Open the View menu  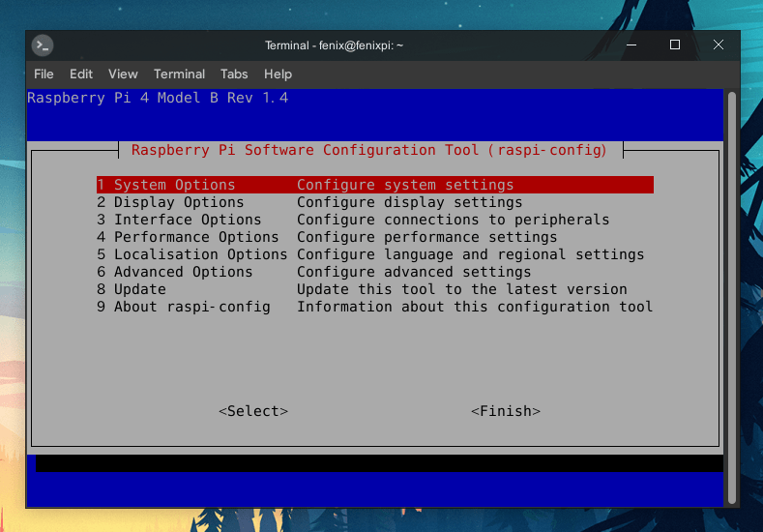point(123,74)
